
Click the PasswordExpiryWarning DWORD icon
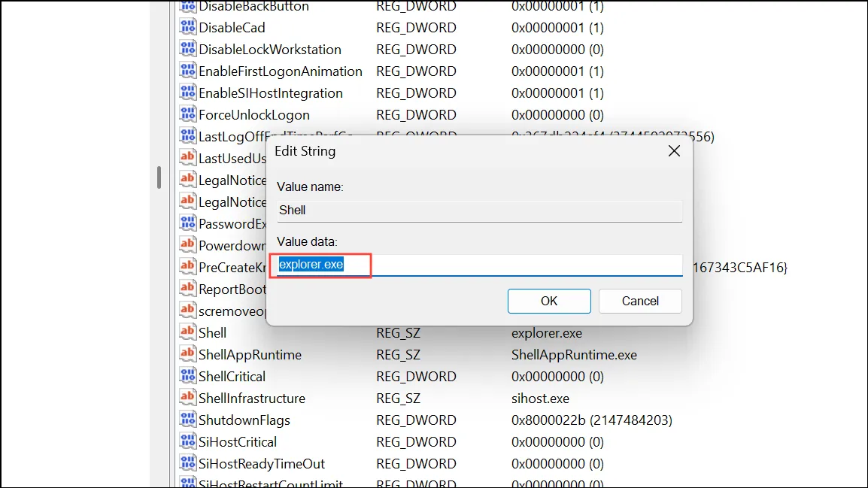187,223
